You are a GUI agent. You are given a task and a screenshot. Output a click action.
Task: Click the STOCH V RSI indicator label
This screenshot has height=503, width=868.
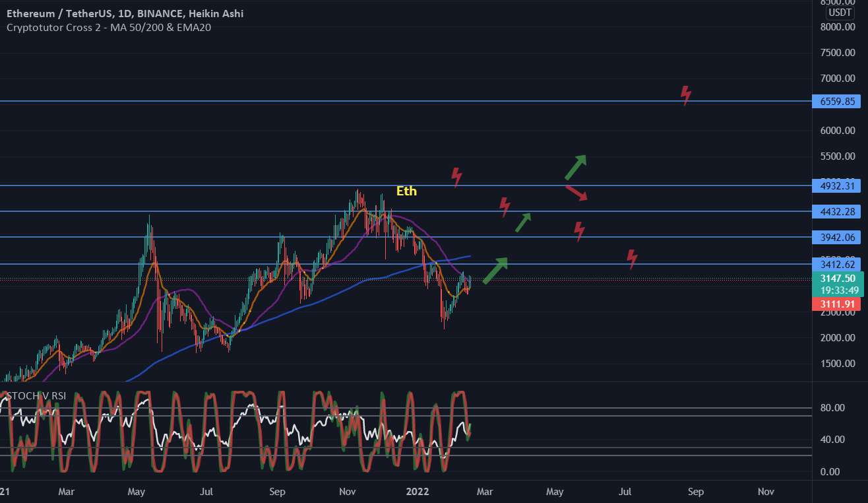pyautogui.click(x=36, y=396)
